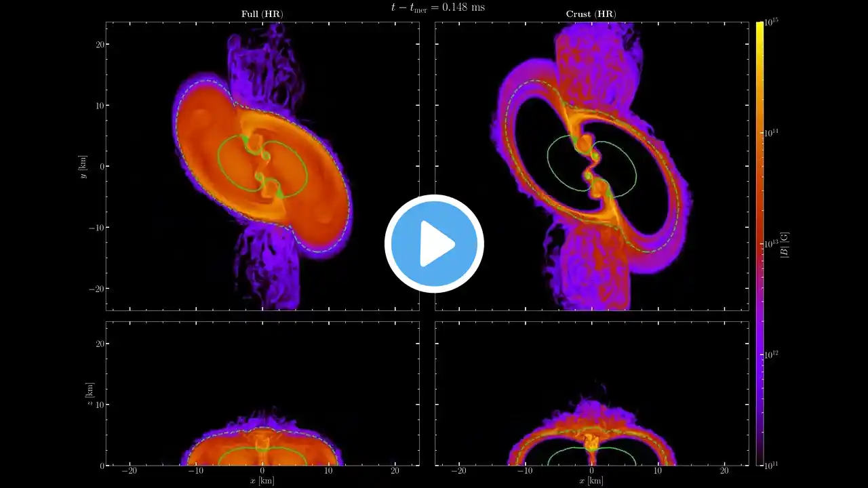The width and height of the screenshot is (868, 488).
Task: Click the 10^13 tick on the colorbar
Action: [771, 244]
